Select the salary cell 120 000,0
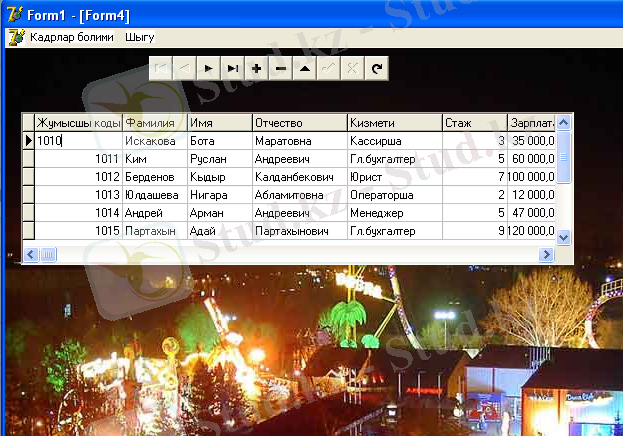 coord(532,231)
